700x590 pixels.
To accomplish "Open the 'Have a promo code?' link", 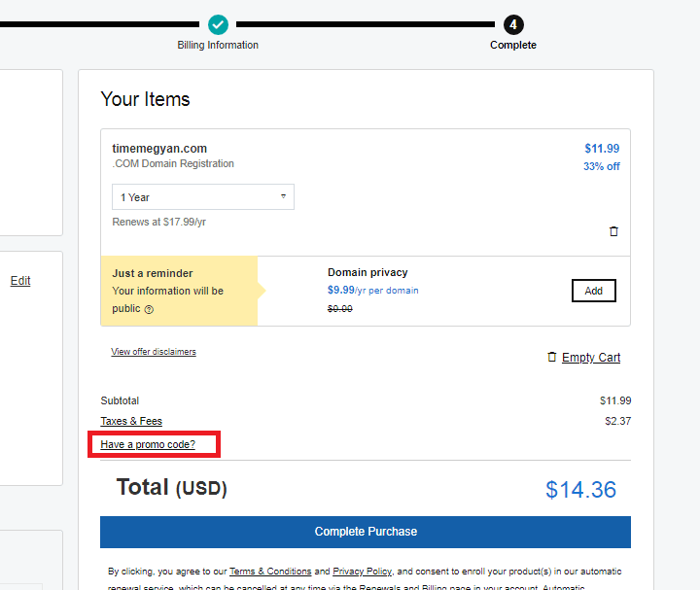I will pyautogui.click(x=148, y=444).
